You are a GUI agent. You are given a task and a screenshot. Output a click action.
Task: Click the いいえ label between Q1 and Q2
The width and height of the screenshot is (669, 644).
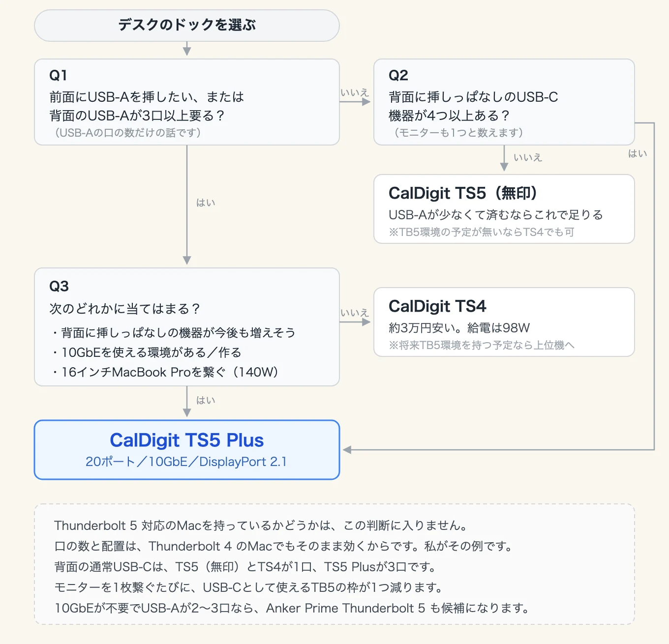point(355,92)
